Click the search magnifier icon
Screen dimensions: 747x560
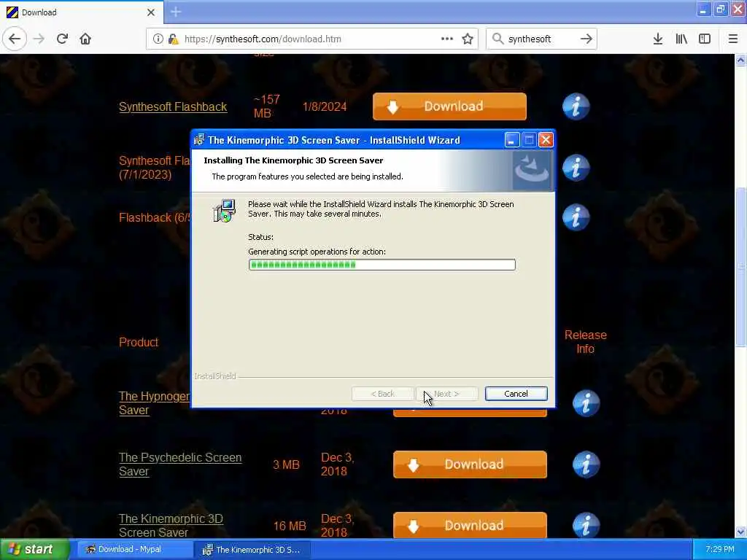tap(498, 39)
